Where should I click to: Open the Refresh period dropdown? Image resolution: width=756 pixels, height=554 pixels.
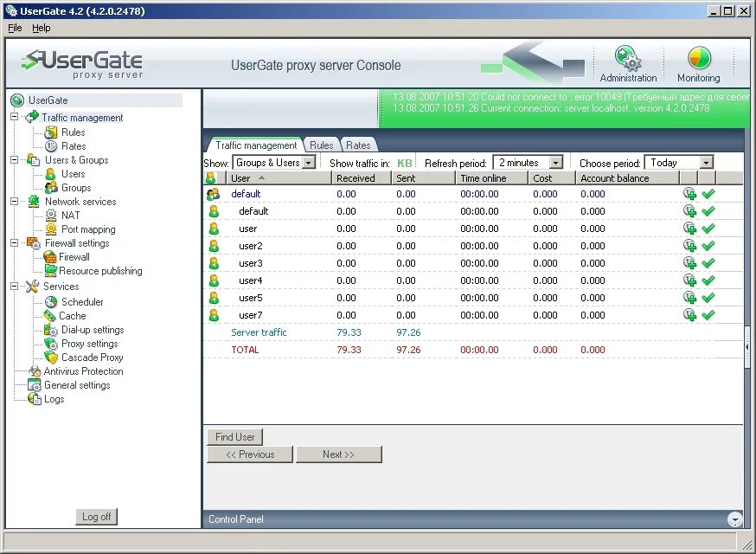pos(556,163)
